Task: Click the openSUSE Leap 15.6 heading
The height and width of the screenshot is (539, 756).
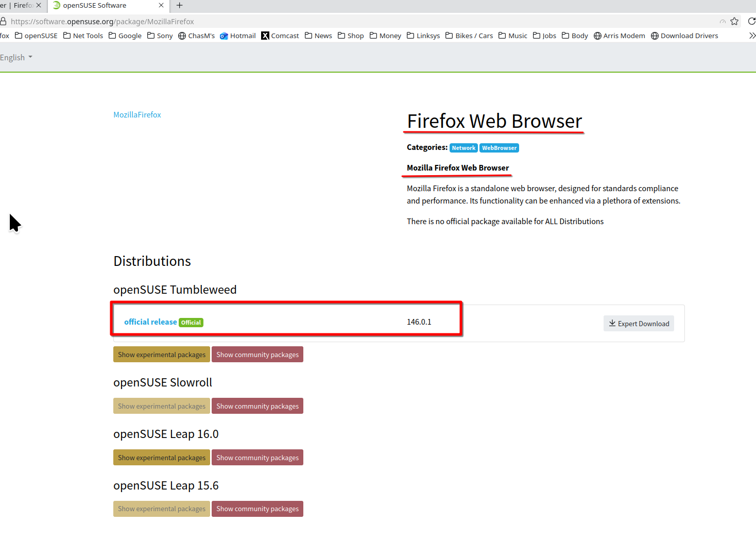Action: tap(166, 485)
